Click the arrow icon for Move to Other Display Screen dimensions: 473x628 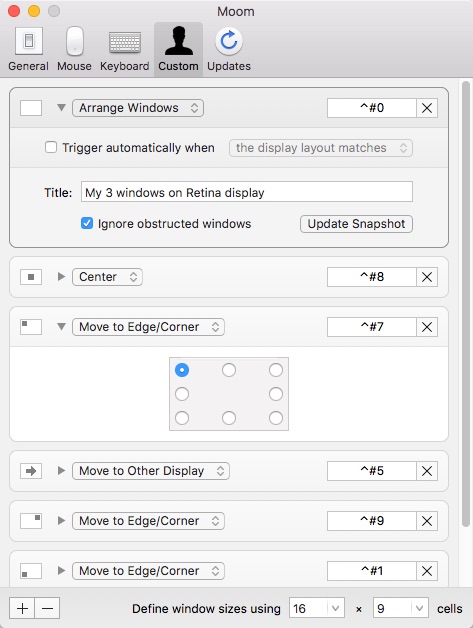click(x=31, y=471)
